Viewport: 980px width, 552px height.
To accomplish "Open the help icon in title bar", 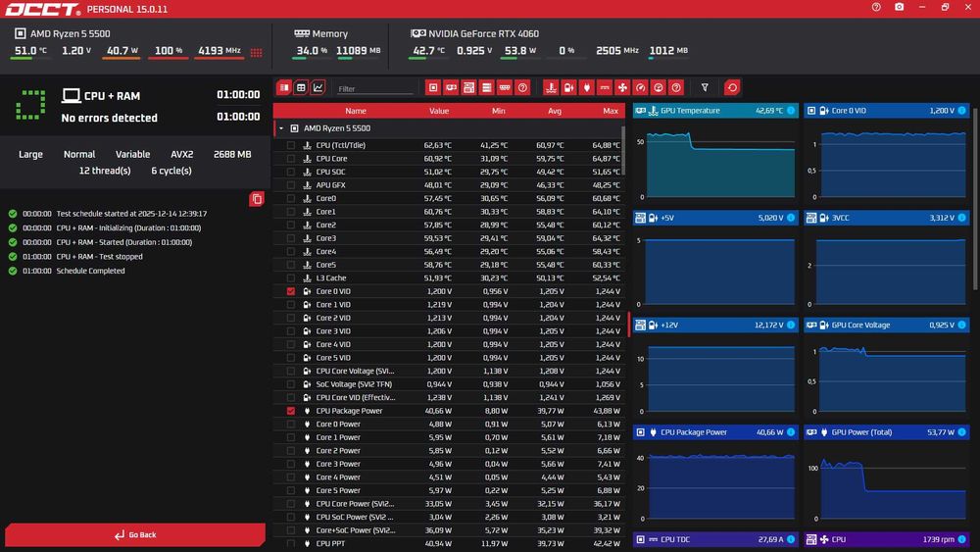I will [x=876, y=7].
